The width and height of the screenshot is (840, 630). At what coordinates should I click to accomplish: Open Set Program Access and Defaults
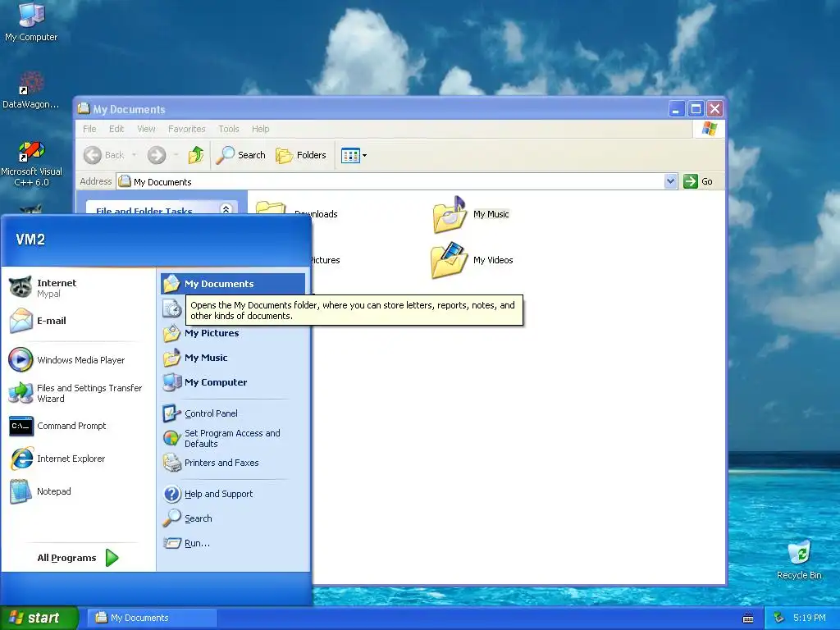tap(232, 438)
